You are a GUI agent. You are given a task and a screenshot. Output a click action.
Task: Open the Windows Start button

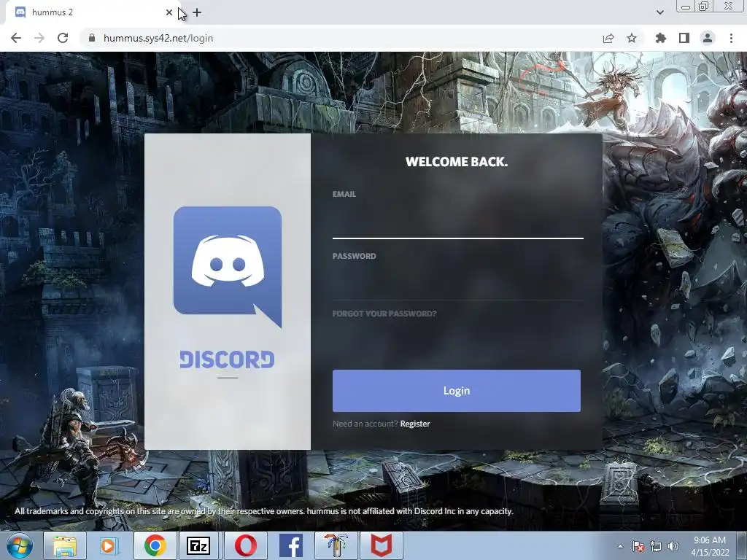(20, 545)
